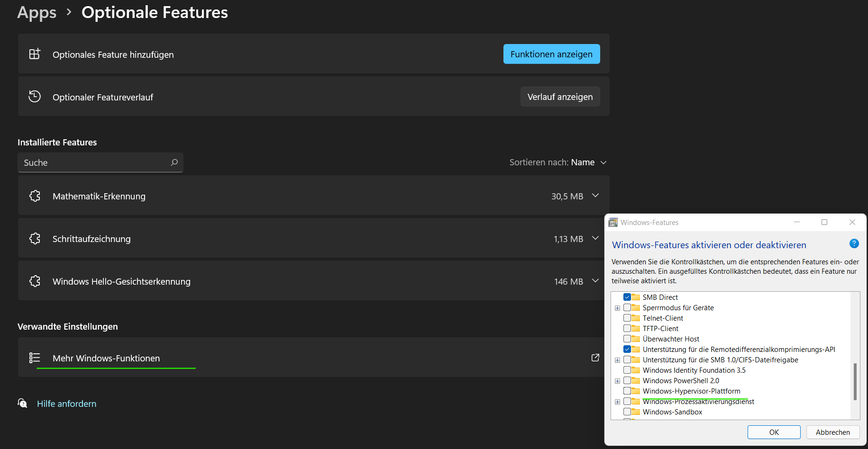
Task: Expand the SMB 1.0/CIFS-Dateifreigabe tree node
Action: coord(617,360)
